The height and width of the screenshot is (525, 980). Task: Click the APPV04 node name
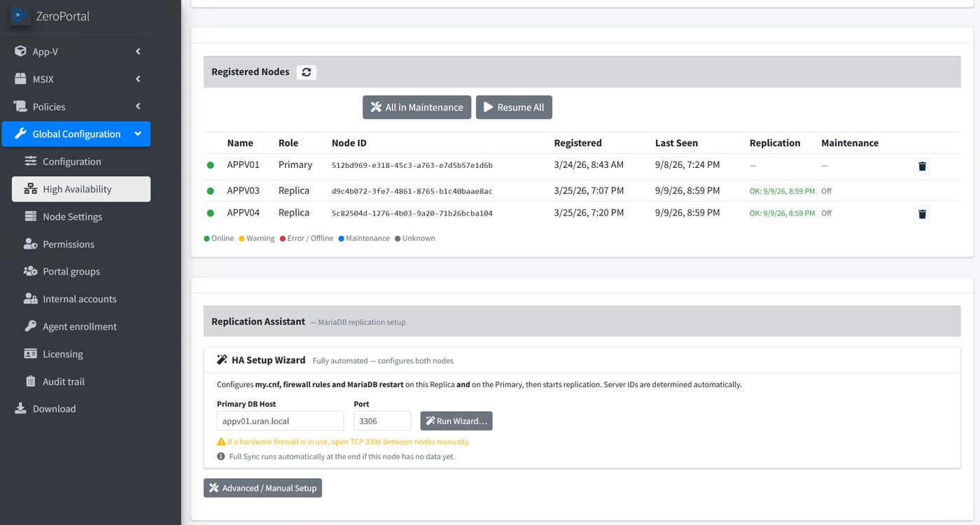click(x=243, y=213)
